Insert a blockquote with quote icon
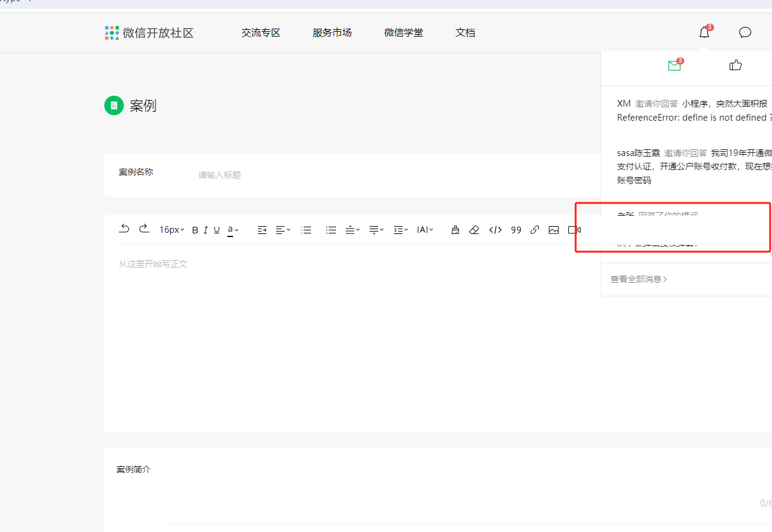Screen dimensions: 772x532 (x=516, y=230)
